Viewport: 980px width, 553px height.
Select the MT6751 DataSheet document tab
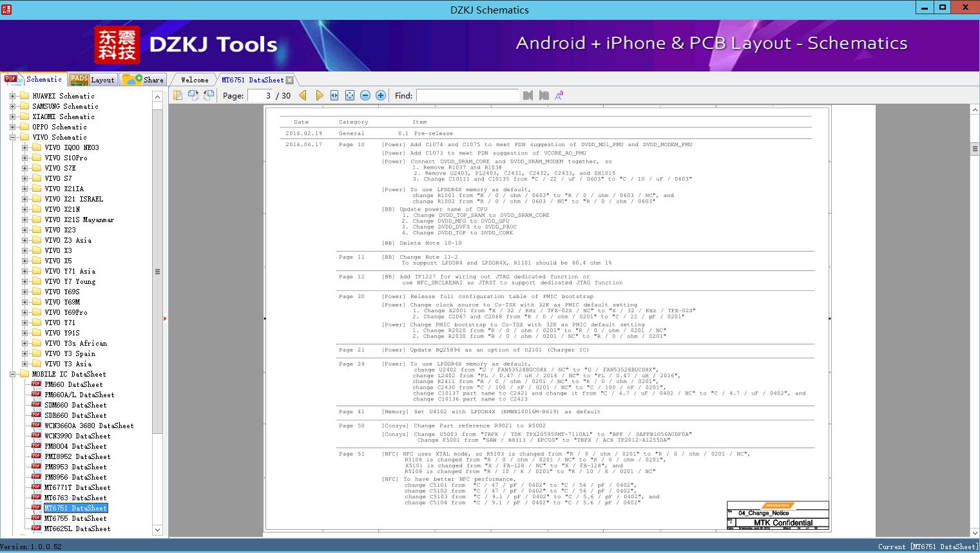(253, 80)
